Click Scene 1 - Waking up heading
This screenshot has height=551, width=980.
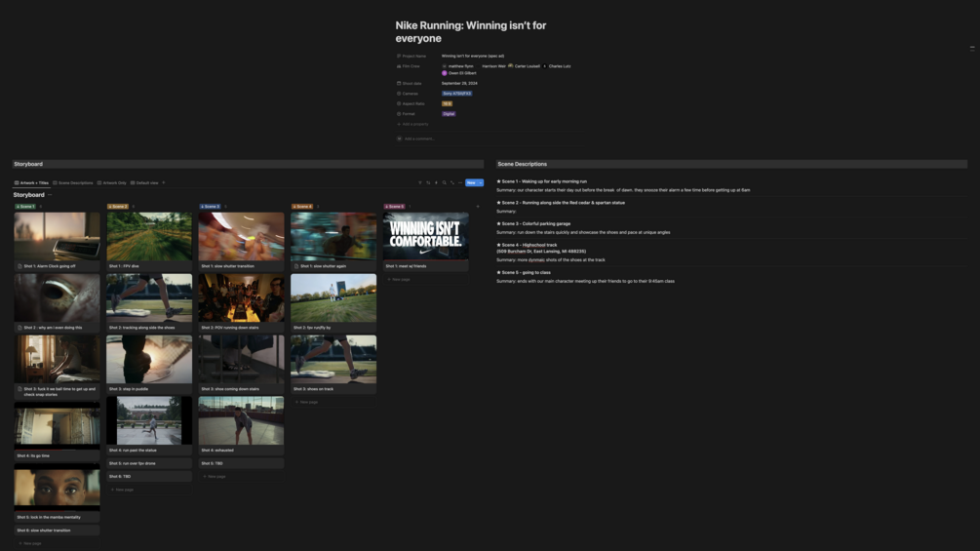(x=544, y=181)
